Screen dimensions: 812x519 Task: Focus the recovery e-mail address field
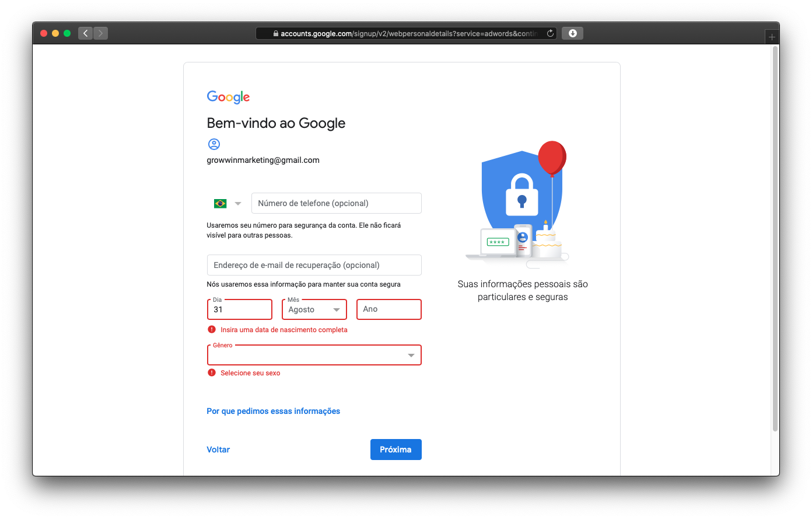click(x=314, y=265)
